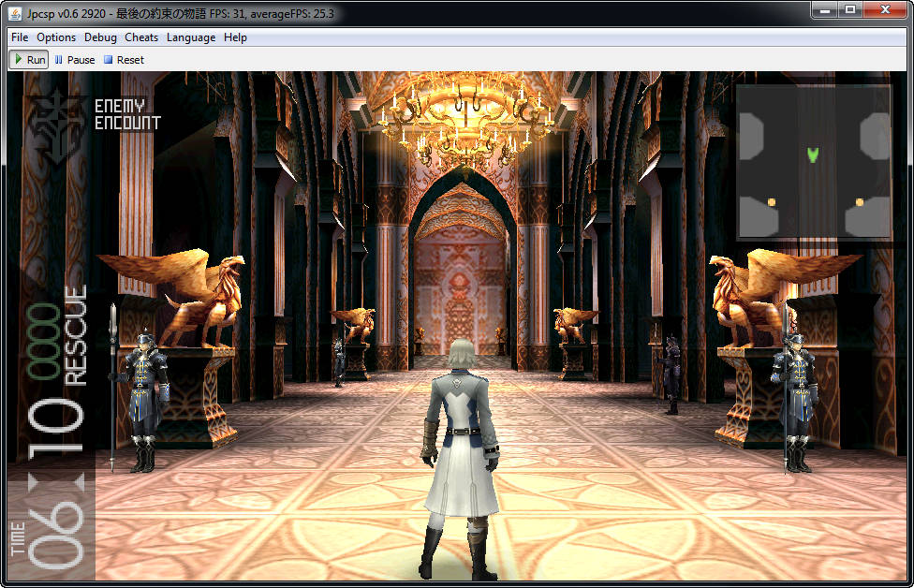Open the Cheats menu
The image size is (914, 588).
click(141, 37)
